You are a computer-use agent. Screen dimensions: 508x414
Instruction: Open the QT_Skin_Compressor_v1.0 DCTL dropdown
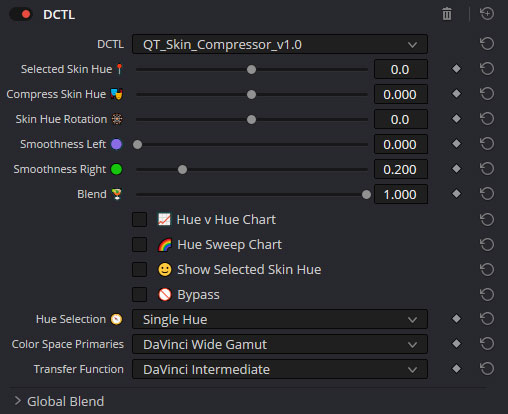(280, 44)
